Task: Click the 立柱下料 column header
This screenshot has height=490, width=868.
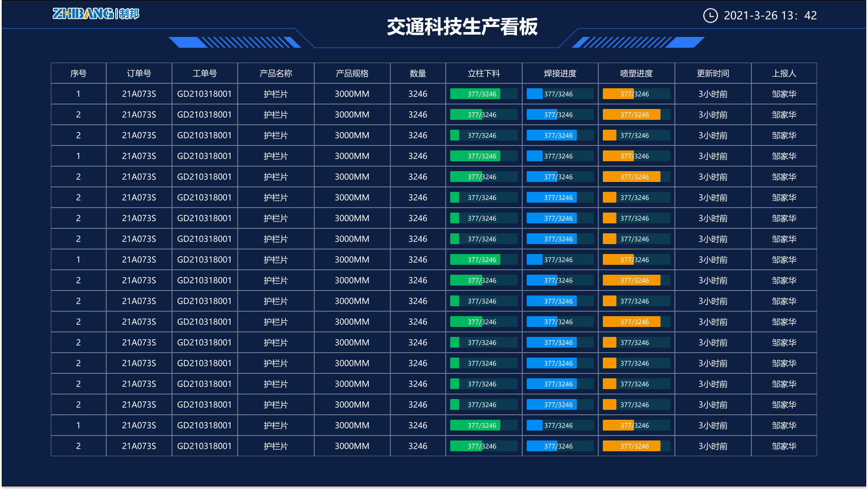Action: (484, 73)
